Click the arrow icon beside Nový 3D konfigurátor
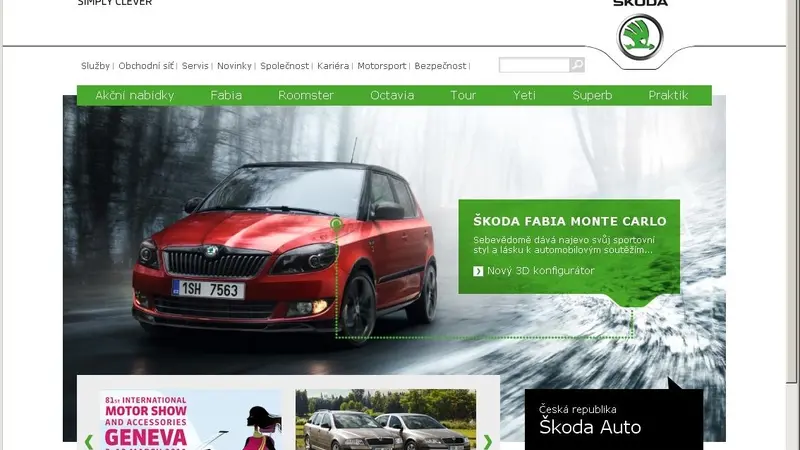The image size is (800, 450). pos(478,271)
